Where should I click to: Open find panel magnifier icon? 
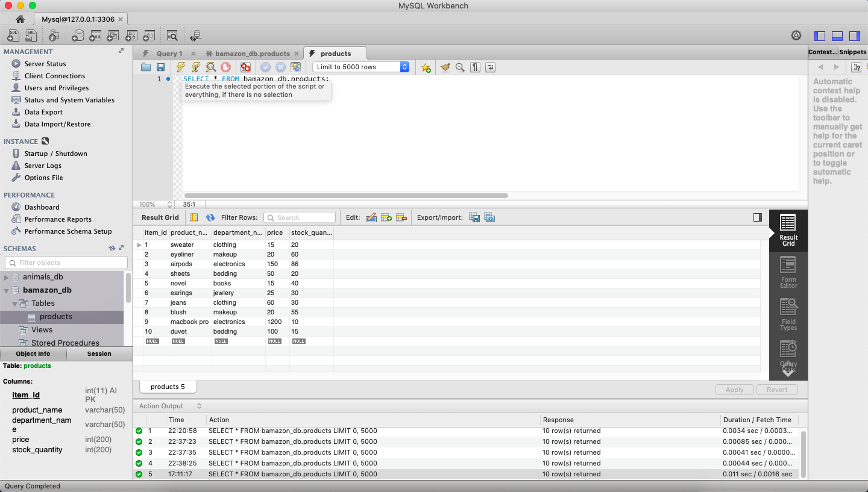click(460, 67)
